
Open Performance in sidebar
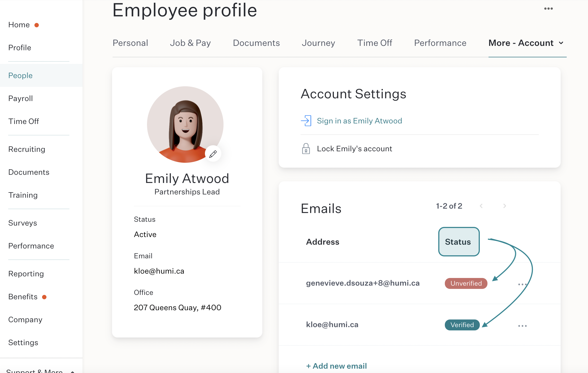(31, 246)
